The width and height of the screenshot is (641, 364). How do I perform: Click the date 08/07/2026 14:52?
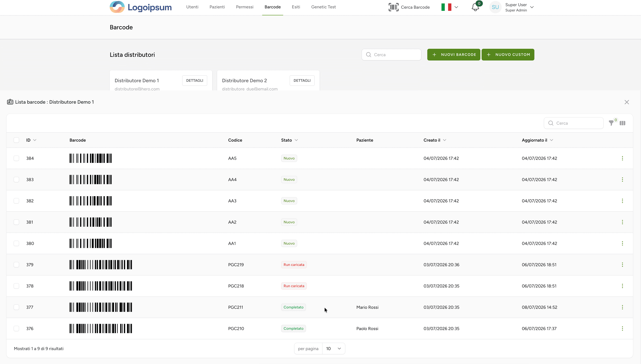(539, 307)
